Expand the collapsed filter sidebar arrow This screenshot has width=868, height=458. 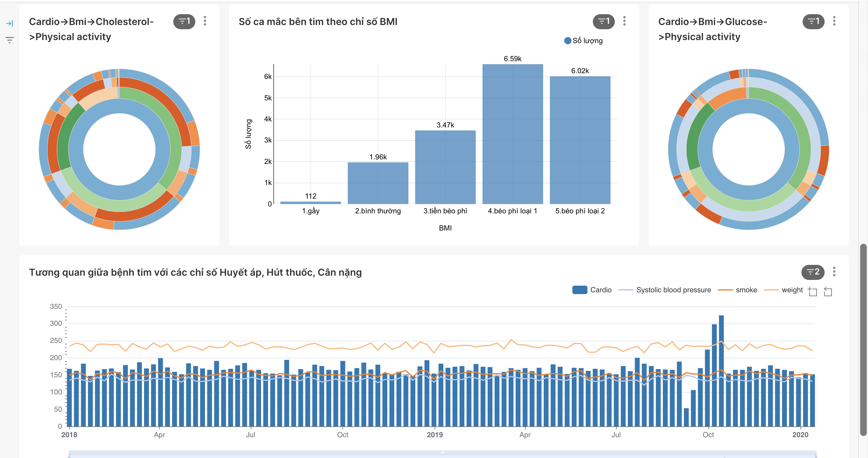click(9, 23)
